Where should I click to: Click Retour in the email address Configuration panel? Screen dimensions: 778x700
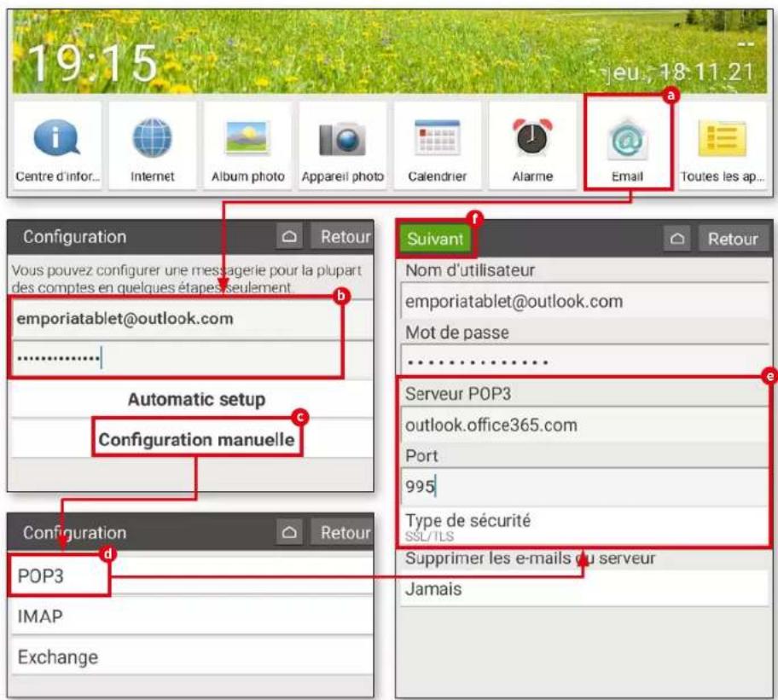click(342, 236)
